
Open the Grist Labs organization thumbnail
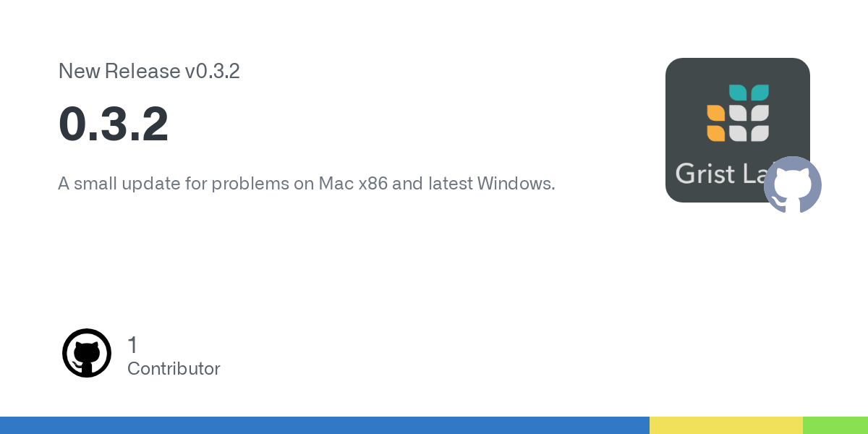click(738, 130)
